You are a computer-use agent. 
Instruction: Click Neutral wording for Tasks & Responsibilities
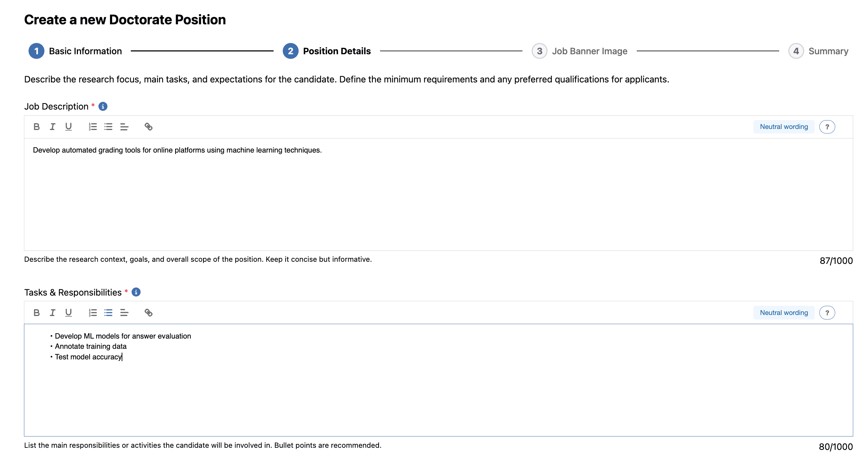pos(783,312)
